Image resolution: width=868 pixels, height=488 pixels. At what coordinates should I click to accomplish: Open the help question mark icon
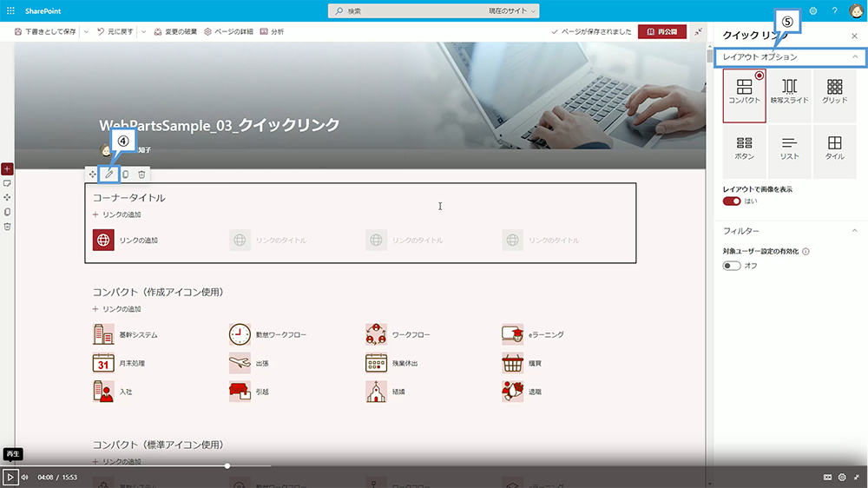pos(834,10)
